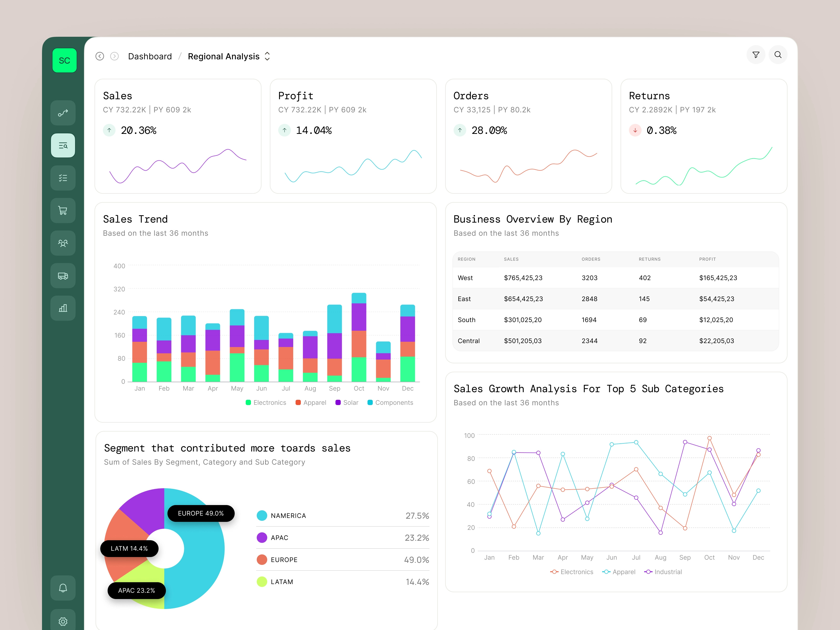
Task: Open the bar chart reports icon in sidebar
Action: pyautogui.click(x=63, y=308)
